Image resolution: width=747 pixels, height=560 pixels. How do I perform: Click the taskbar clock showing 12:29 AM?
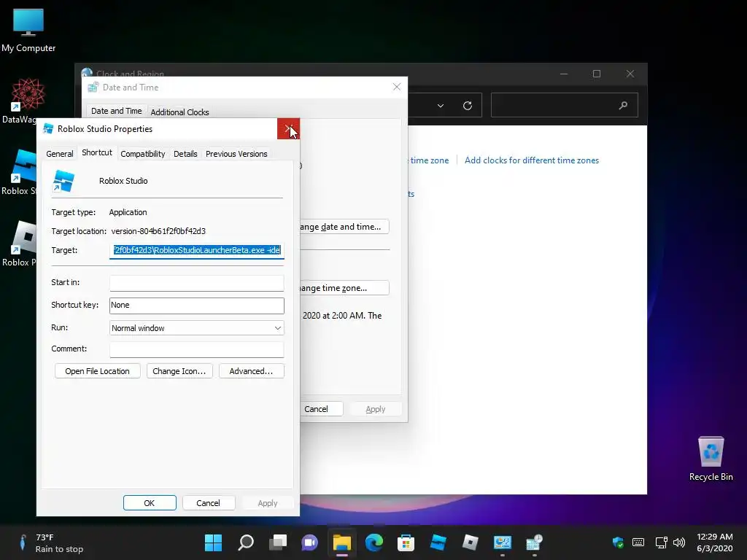714,542
